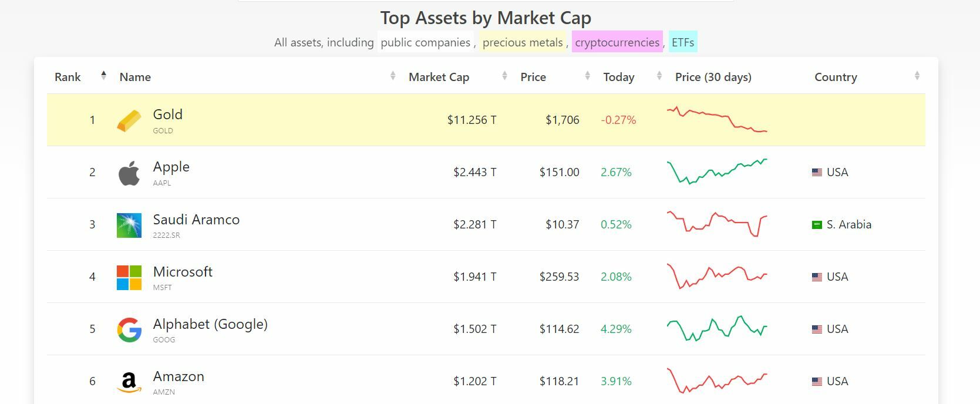Sort by Name column arrows

pos(393,76)
